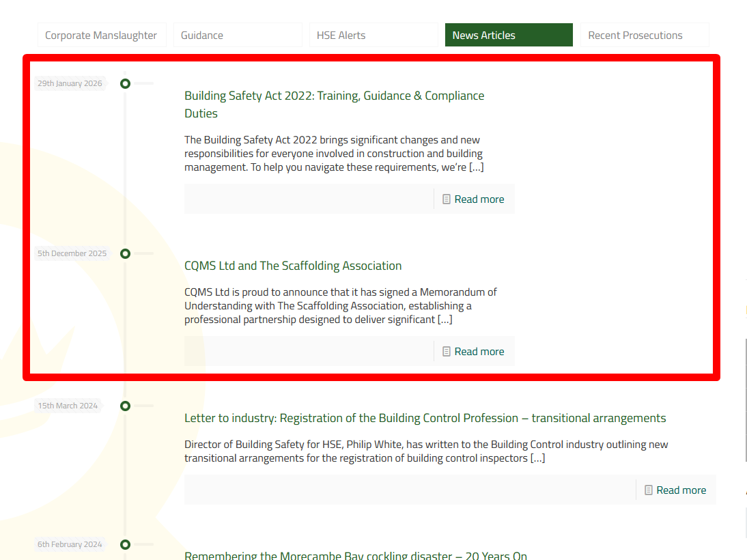Click Read more text under the CQMS article
Viewport: 747px width, 560px height.
479,352
